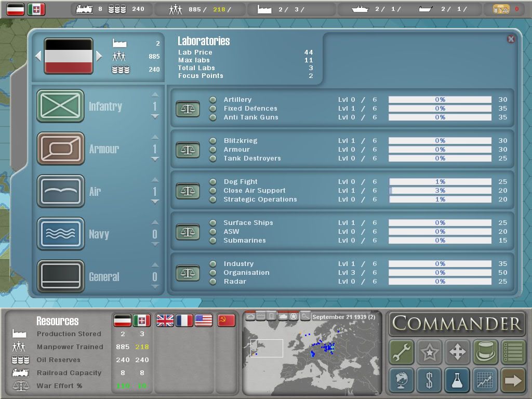Open the star commanders button

429,352
